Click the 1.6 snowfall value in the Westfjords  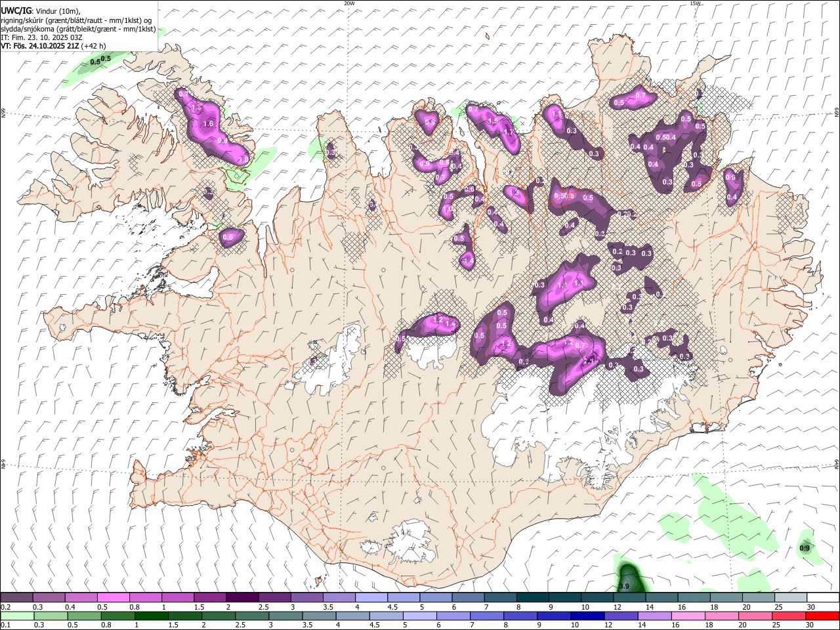209,123
